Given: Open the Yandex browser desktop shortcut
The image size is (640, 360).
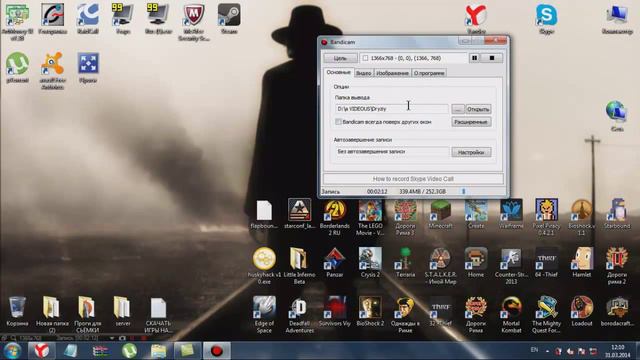Looking at the screenshot, I should [476, 18].
